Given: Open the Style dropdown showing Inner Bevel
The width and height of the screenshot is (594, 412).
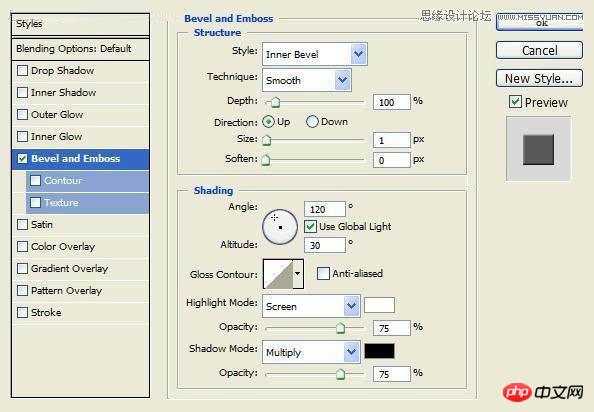Looking at the screenshot, I should tap(314, 54).
